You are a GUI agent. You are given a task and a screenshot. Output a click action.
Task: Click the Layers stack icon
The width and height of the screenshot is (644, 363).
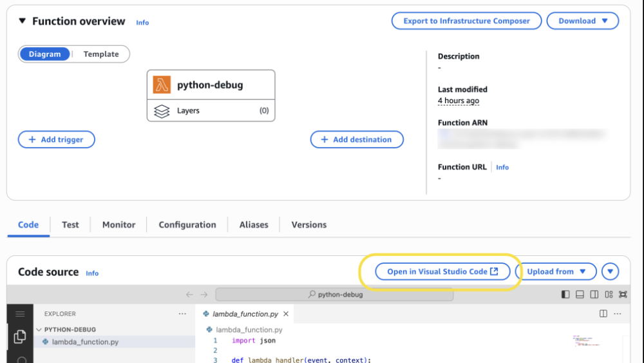click(162, 111)
